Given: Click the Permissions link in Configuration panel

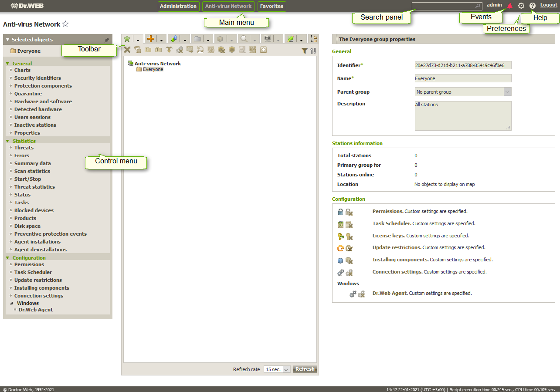Looking at the screenshot, I should [x=387, y=211].
